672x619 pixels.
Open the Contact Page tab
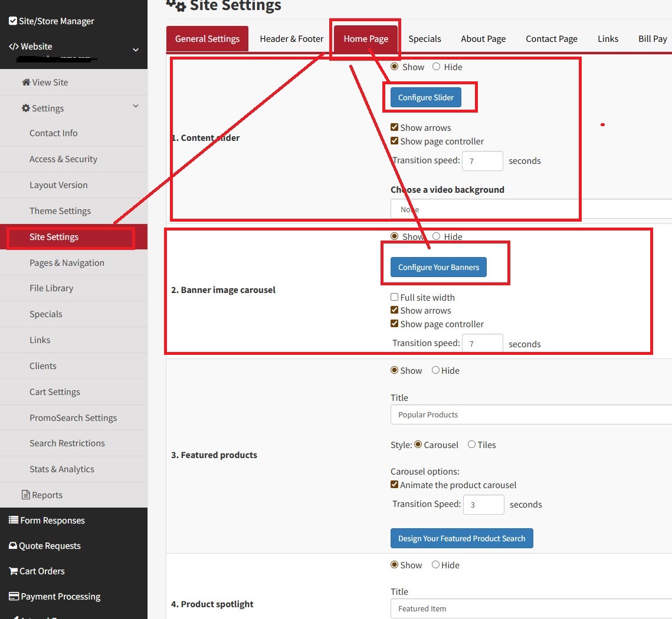coord(551,39)
